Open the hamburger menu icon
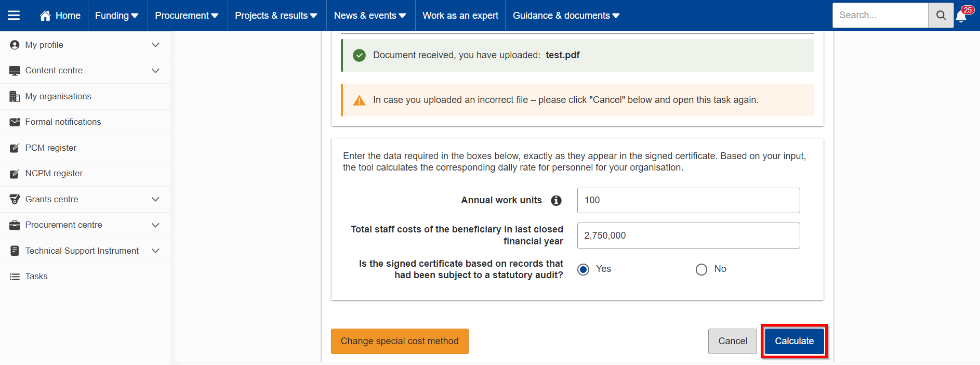980x365 pixels. [x=14, y=16]
